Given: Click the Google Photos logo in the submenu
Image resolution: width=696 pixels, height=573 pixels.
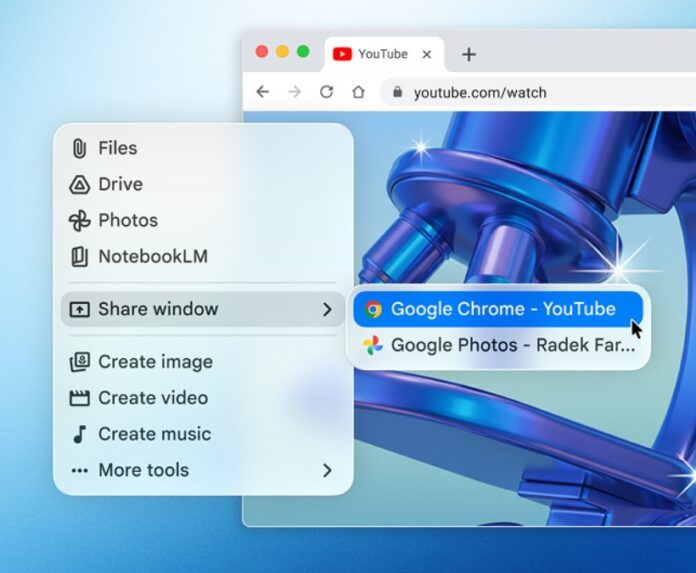Looking at the screenshot, I should pyautogui.click(x=373, y=345).
